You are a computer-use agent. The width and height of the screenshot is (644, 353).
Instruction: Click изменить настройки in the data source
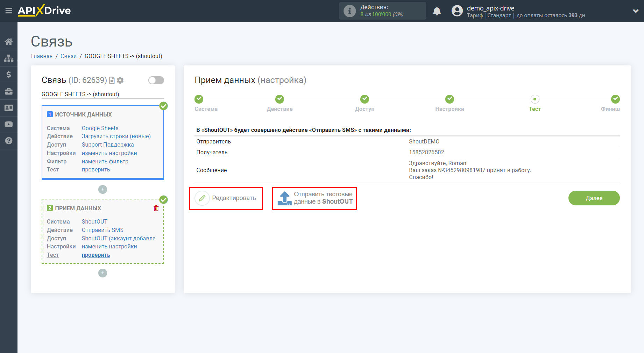pos(109,153)
